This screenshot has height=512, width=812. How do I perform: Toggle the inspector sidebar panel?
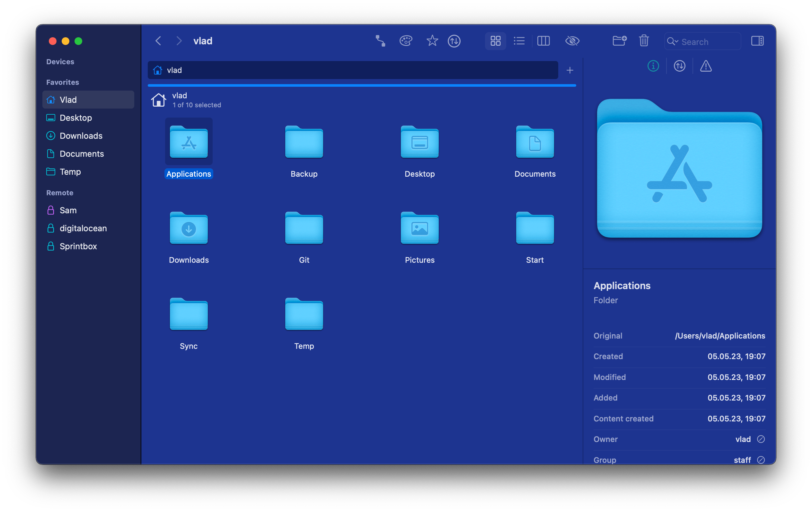point(757,41)
